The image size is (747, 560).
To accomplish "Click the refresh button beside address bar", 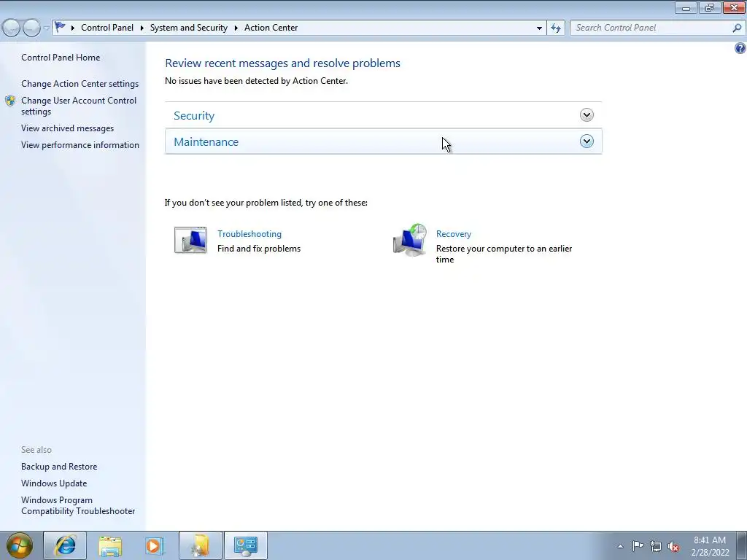I will (555, 28).
